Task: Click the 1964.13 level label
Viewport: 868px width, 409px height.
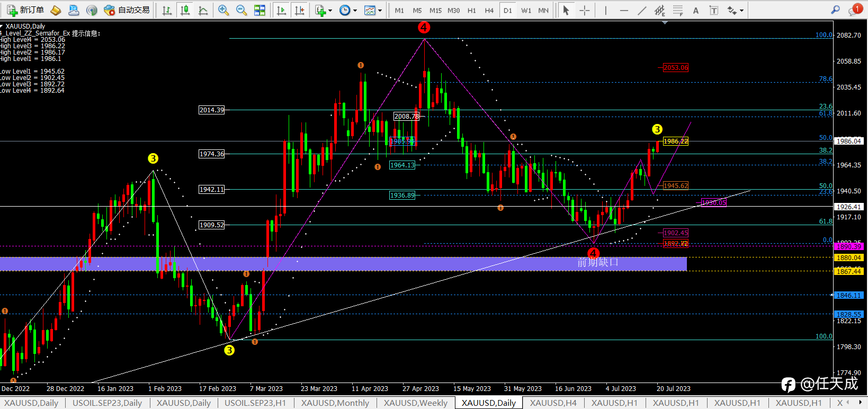Action: (402, 165)
